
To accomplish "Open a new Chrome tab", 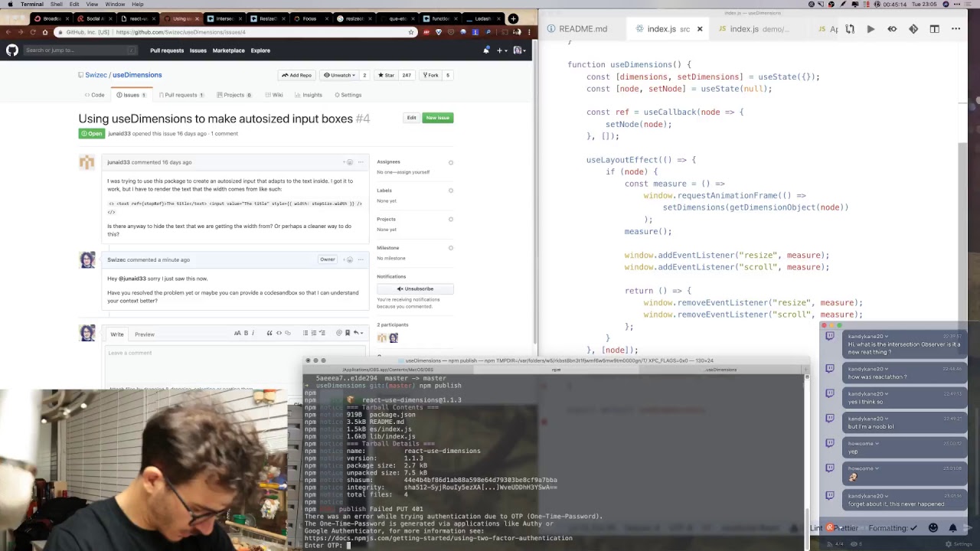I will coord(513,18).
